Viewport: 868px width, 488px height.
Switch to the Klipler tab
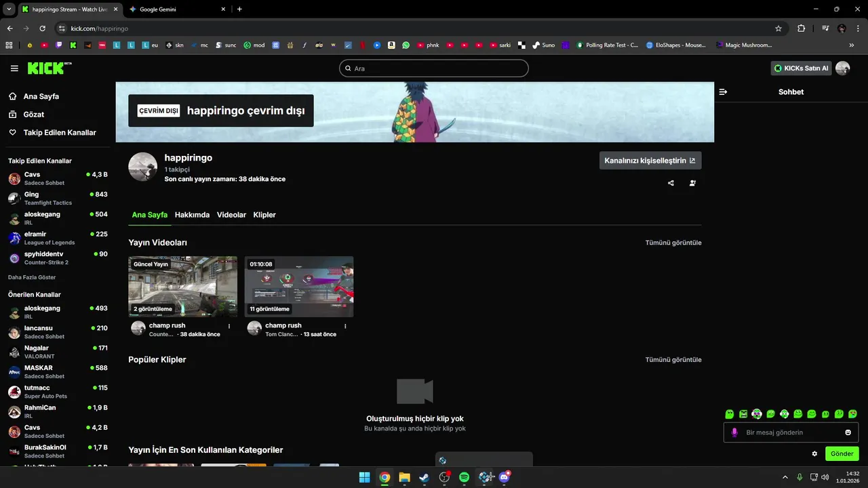point(264,215)
